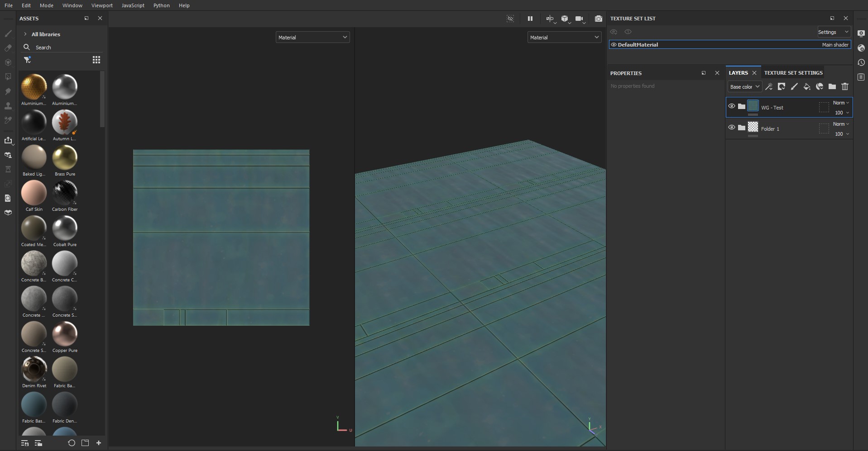
Task: Switch to the TEXTURE SET SETTINGS tab
Action: point(793,72)
